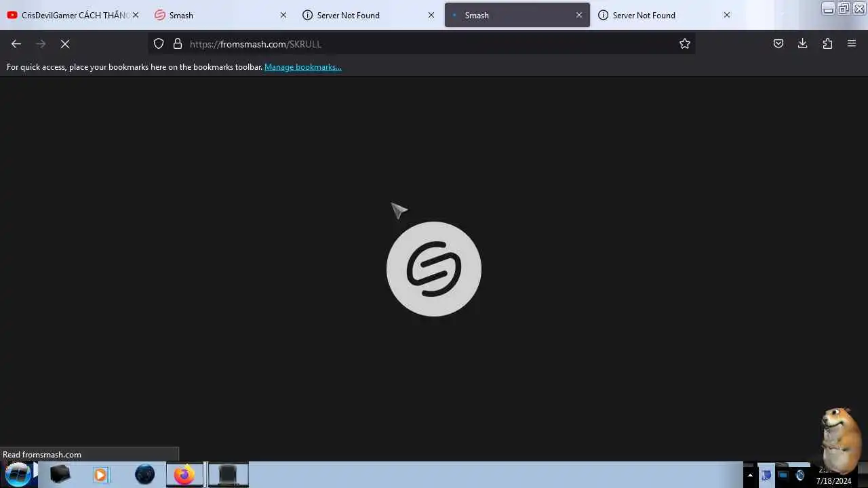Open the black box taskbar icon beside Start

pyautogui.click(x=60, y=474)
